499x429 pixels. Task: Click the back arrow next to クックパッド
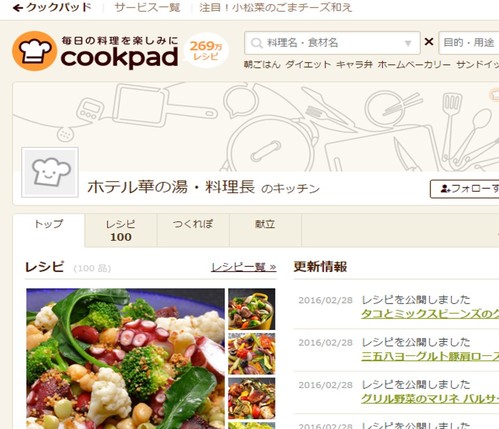tap(18, 8)
